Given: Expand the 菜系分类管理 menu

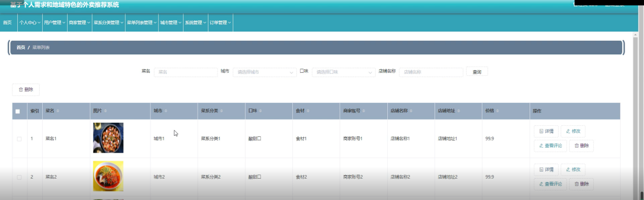Looking at the screenshot, I should (x=108, y=22).
